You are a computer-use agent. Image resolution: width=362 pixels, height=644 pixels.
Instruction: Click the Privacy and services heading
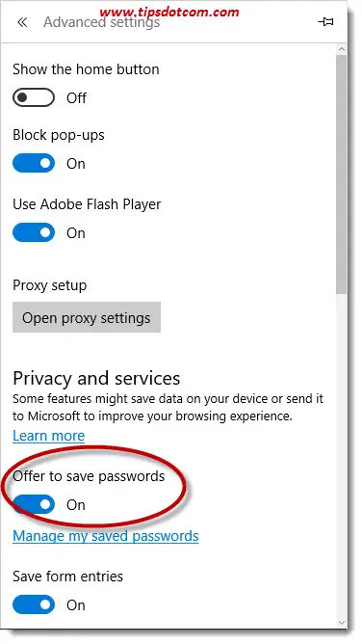[96, 378]
